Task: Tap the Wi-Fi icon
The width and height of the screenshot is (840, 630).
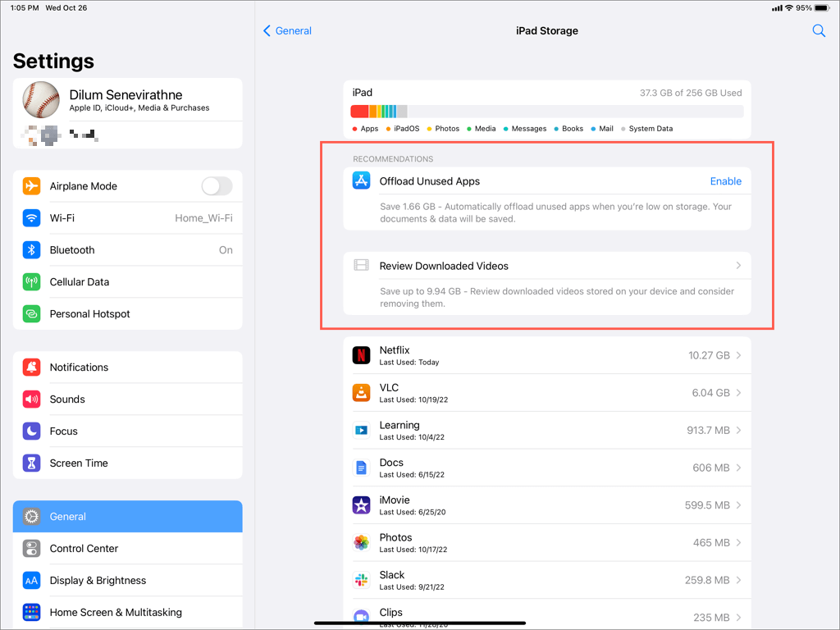Action: [x=32, y=218]
